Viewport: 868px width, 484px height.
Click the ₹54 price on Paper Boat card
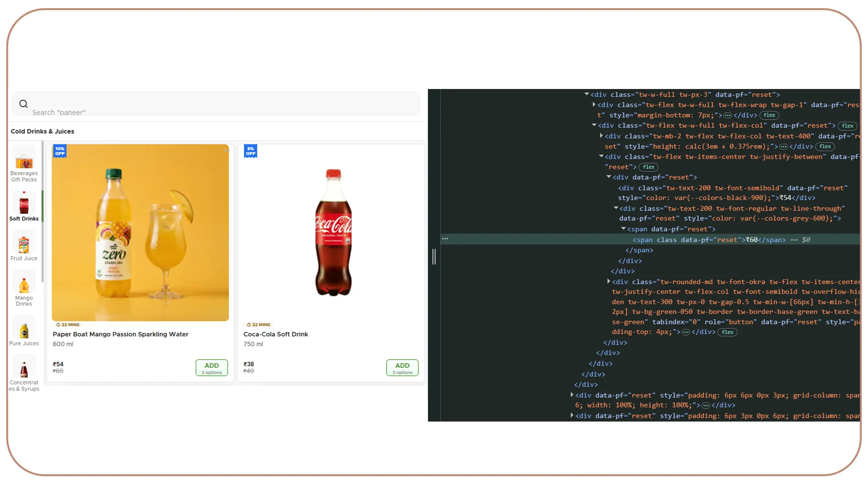58,364
